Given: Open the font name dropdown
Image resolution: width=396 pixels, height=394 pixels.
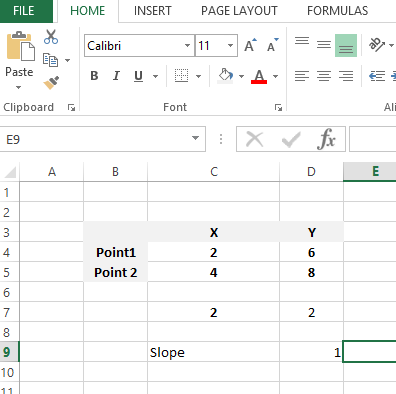Looking at the screenshot, I should 187,45.
